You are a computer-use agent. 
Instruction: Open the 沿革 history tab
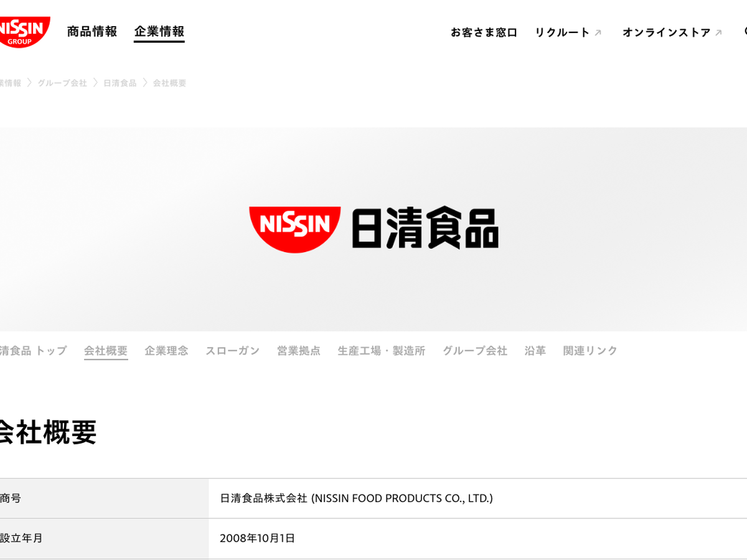pos(535,351)
